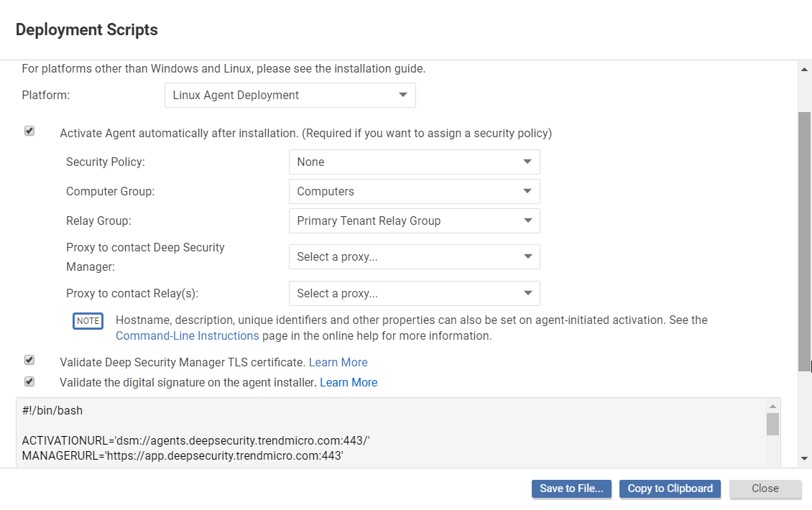
Task: Disable Validate Deep Security Manager TLS certificate
Action: click(29, 359)
